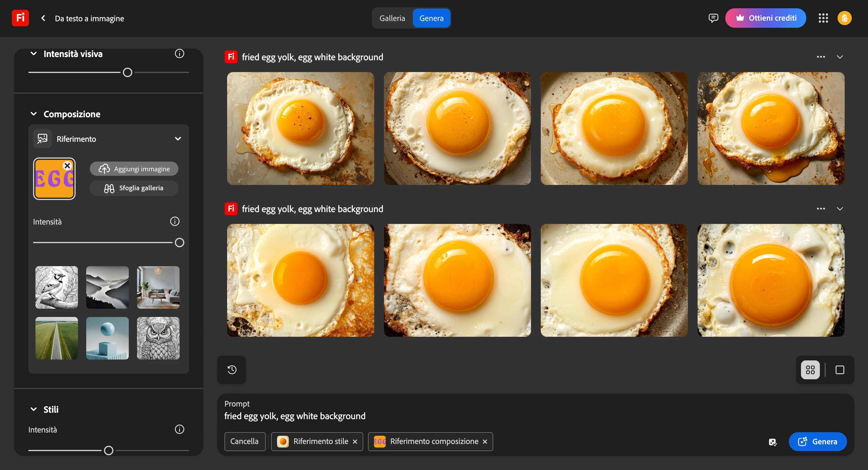Viewport: 868px width, 470px height.
Task: Open the generation history icon
Action: point(232,370)
